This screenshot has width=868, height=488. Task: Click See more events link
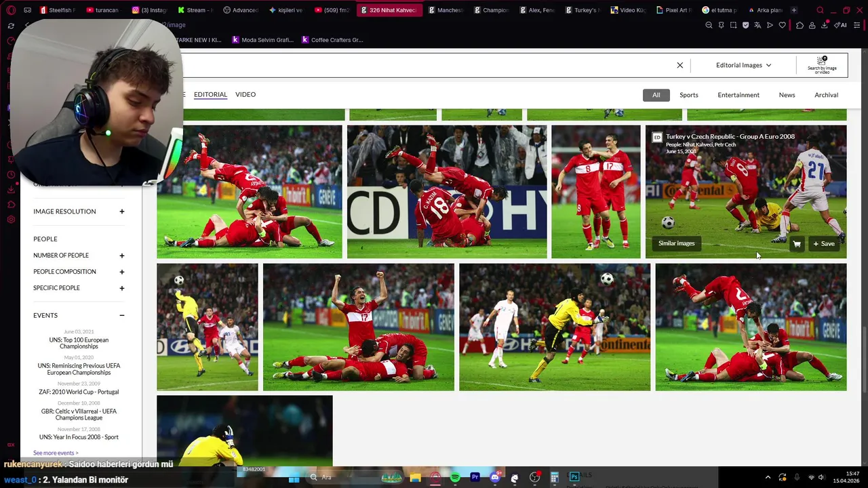click(x=56, y=453)
